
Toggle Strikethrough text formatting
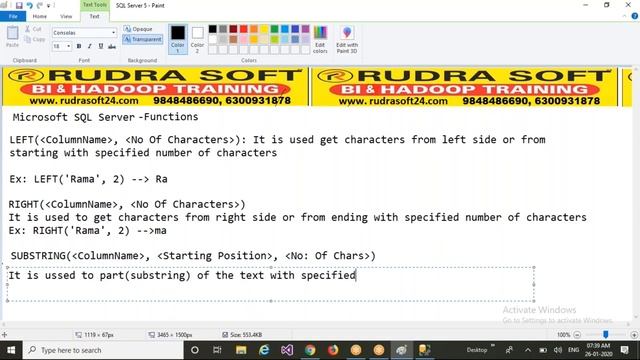point(111,47)
